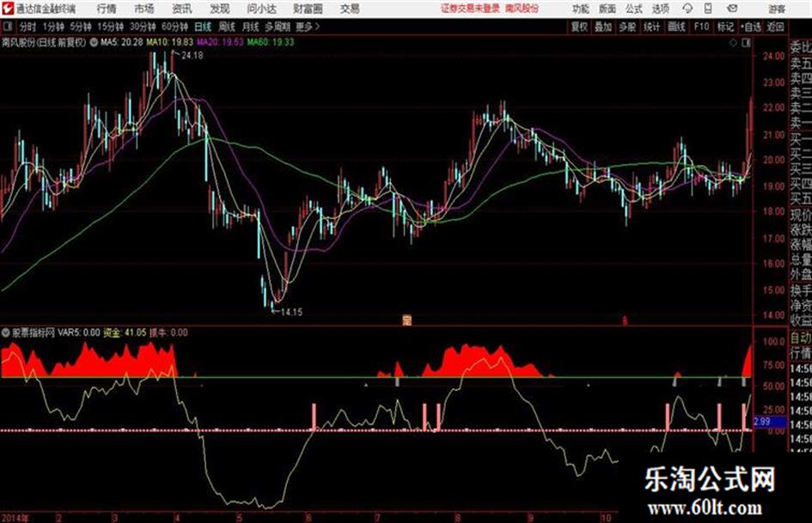The width and height of the screenshot is (812, 523).
Task: Click the 返回 back button
Action: [x=775, y=27]
